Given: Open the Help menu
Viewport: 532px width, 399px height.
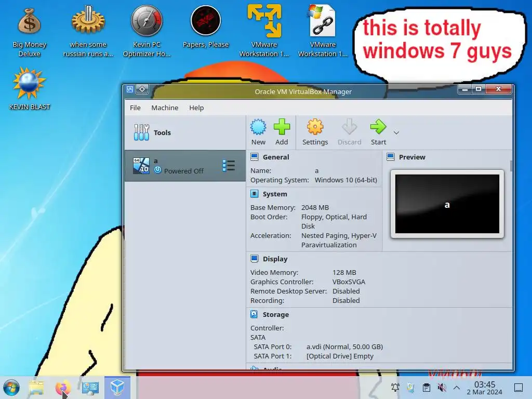Looking at the screenshot, I should [x=196, y=108].
